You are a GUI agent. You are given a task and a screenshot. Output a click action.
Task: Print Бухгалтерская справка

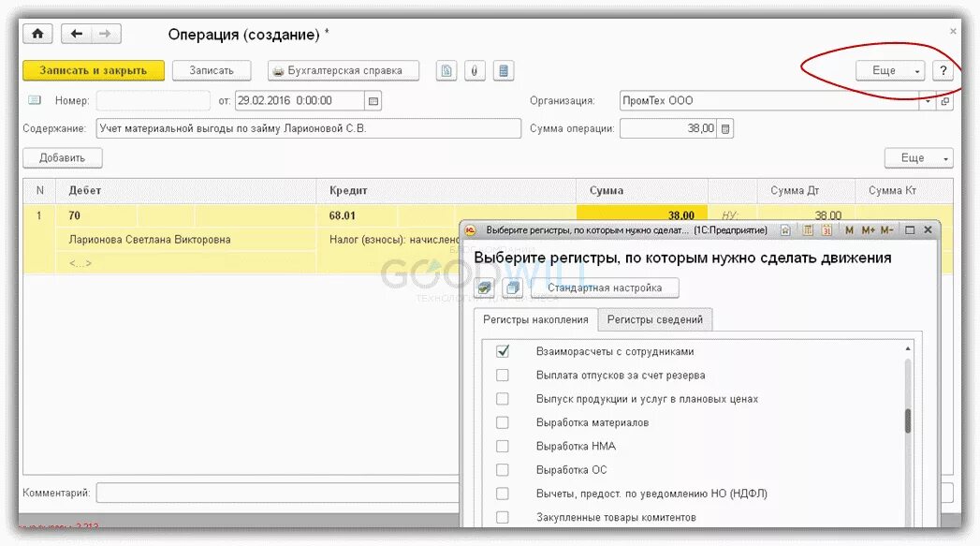[344, 70]
